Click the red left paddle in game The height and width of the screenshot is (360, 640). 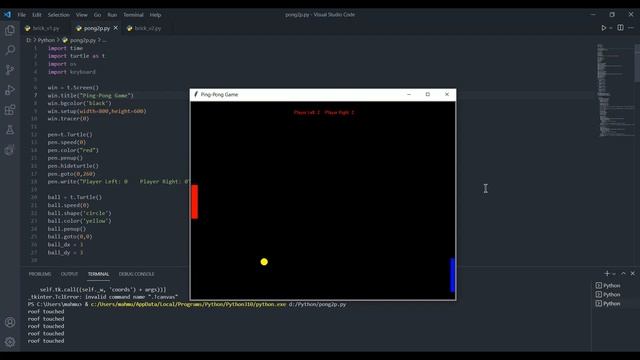tap(195, 202)
